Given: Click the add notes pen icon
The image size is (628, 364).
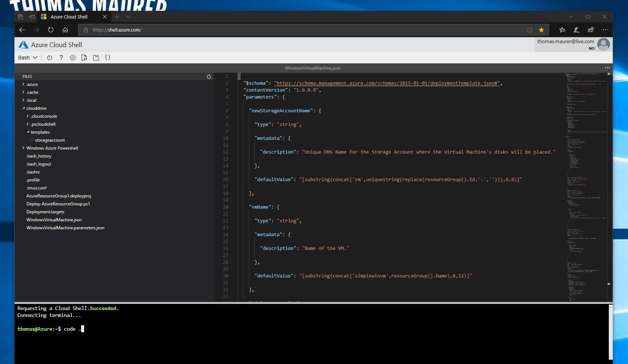Looking at the screenshot, I should click(577, 30).
